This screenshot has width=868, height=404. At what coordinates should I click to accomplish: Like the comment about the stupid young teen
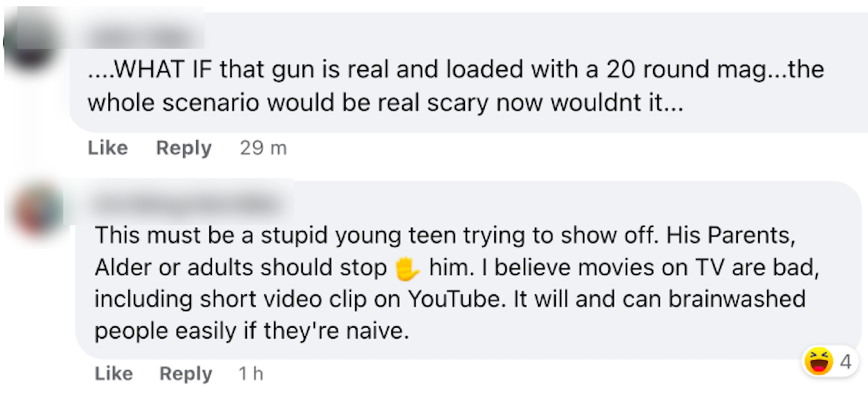(113, 373)
